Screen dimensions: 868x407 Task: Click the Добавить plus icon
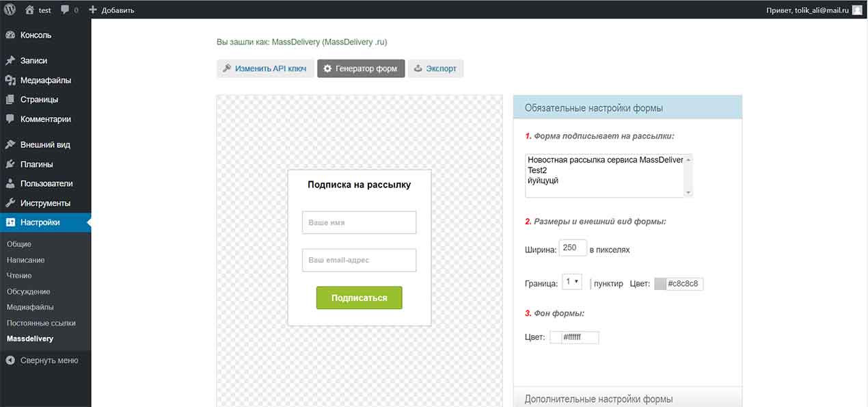pyautogui.click(x=93, y=10)
